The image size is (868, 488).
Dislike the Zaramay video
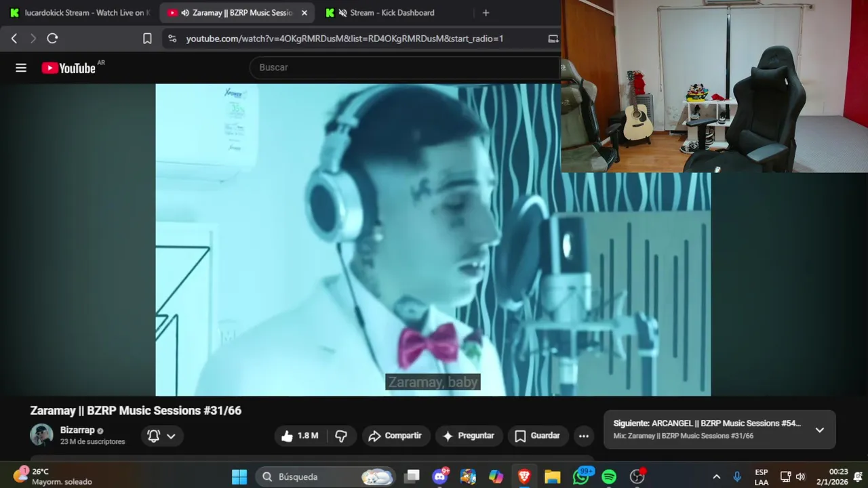pyautogui.click(x=341, y=436)
